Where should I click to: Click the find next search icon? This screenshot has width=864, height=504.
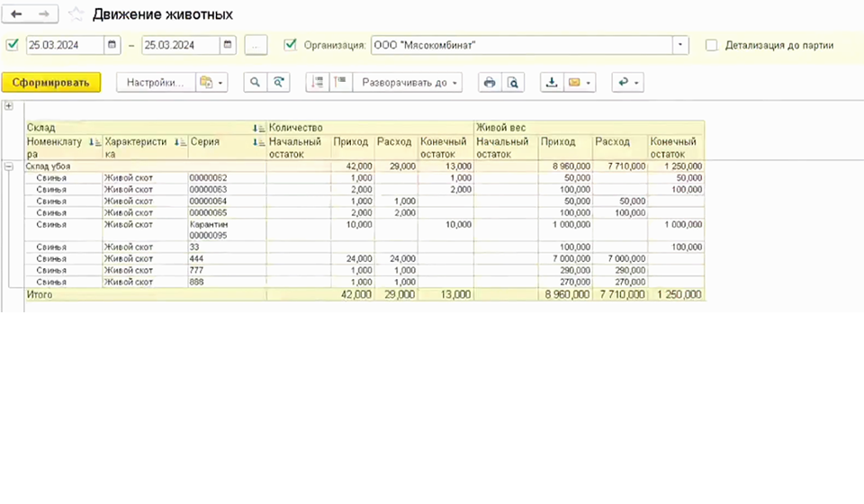tap(279, 83)
